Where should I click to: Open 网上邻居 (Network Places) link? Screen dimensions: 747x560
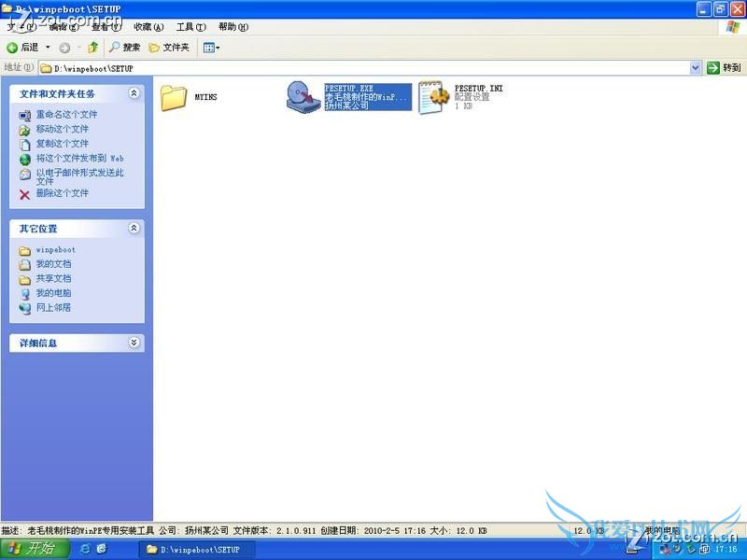point(53,308)
